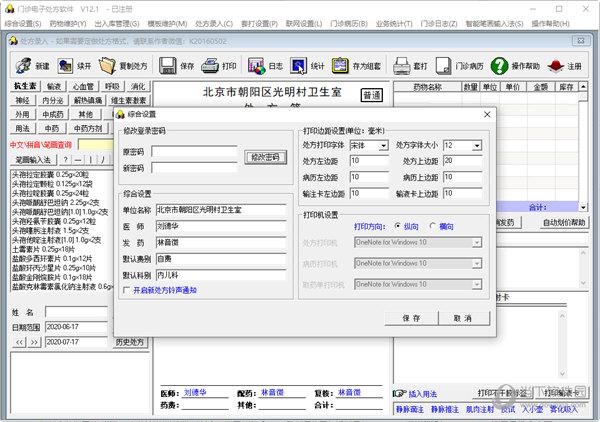Click the 修改密码 button
600x422 pixels.
pos(266,157)
